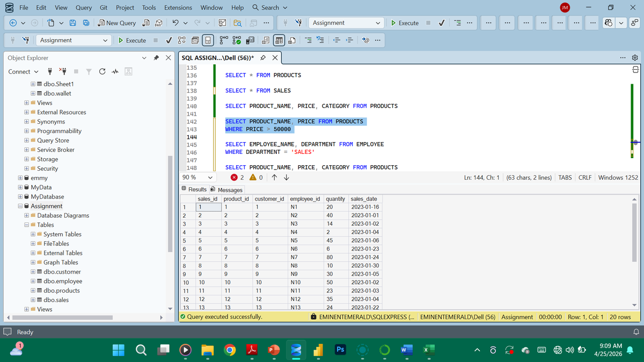644x362 pixels.
Task: Expand the emmy database node
Action: point(20,178)
